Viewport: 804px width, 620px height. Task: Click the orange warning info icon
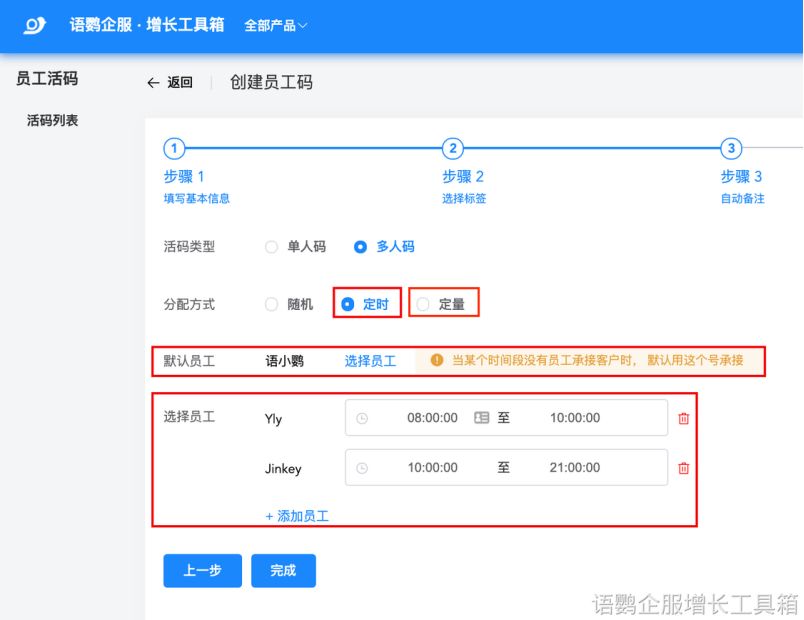[x=436, y=360]
